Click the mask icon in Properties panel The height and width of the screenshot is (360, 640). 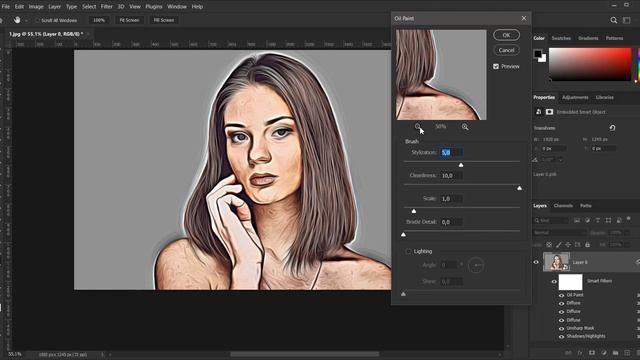tap(549, 111)
